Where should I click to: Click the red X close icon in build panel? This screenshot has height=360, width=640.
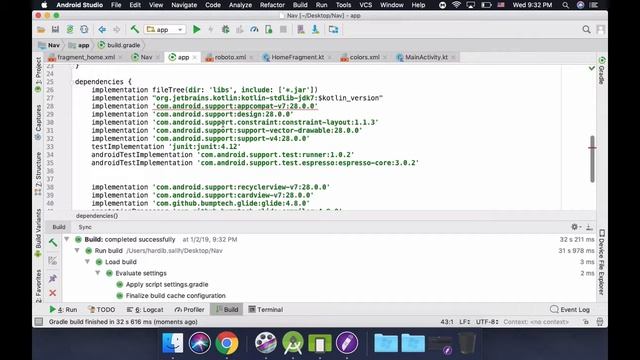point(53,293)
